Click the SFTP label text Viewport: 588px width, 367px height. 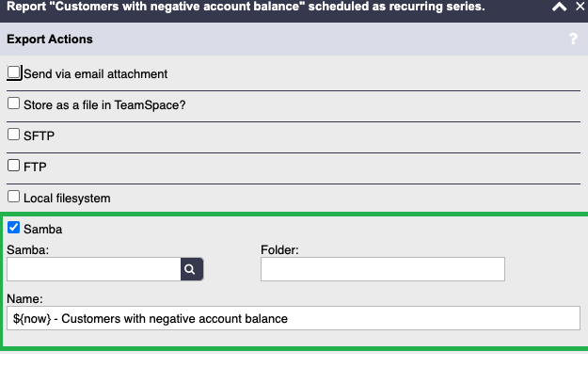coord(39,136)
